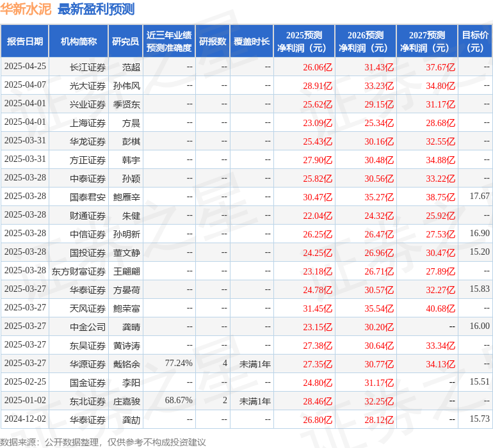Viewport: 493px width, 448px height.
Task: Click the 26.06亿 profit forecast
Action: pyautogui.click(x=318, y=67)
